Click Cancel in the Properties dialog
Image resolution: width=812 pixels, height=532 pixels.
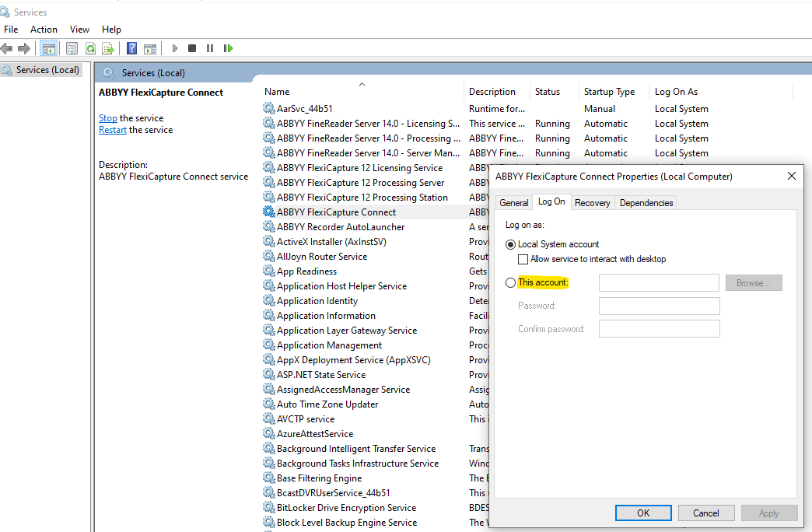pos(706,513)
